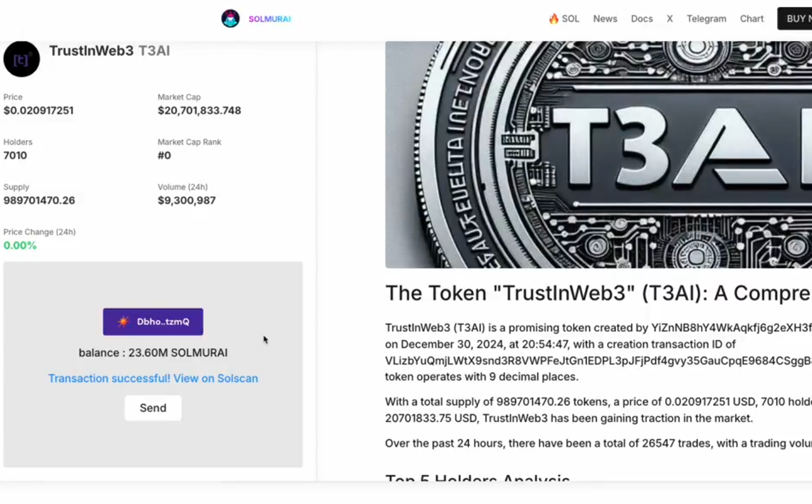The width and height of the screenshot is (812, 504).
Task: Click the article heading about TrustInWeb3
Action: pos(598,293)
